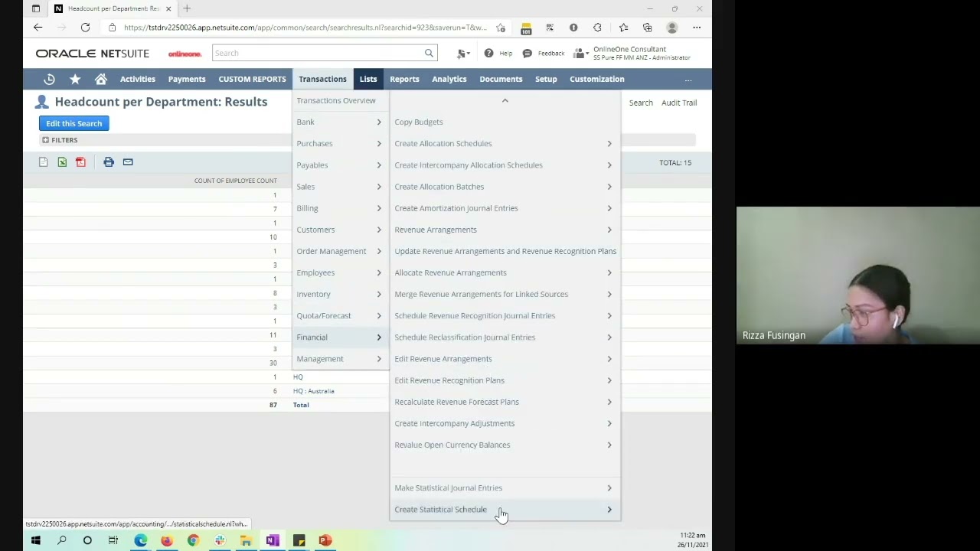This screenshot has height=551, width=980.
Task: Select Create Statistical Schedule
Action: click(x=505, y=509)
